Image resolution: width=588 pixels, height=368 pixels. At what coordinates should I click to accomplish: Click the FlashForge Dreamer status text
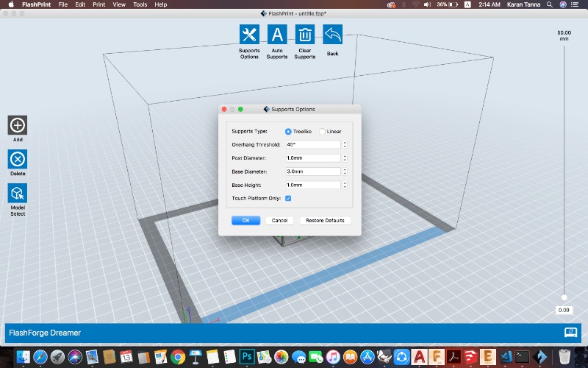pos(45,333)
